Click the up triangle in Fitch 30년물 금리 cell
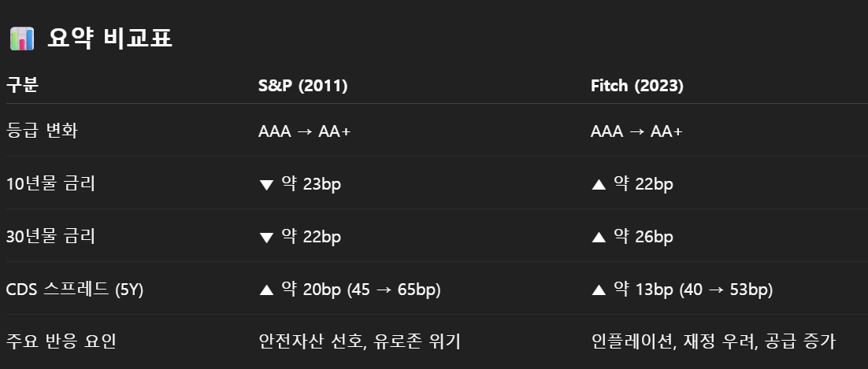This screenshot has height=369, width=868. [598, 238]
